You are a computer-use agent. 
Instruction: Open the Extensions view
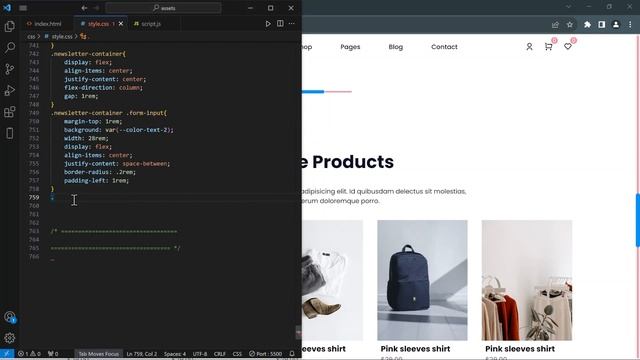(x=9, y=112)
